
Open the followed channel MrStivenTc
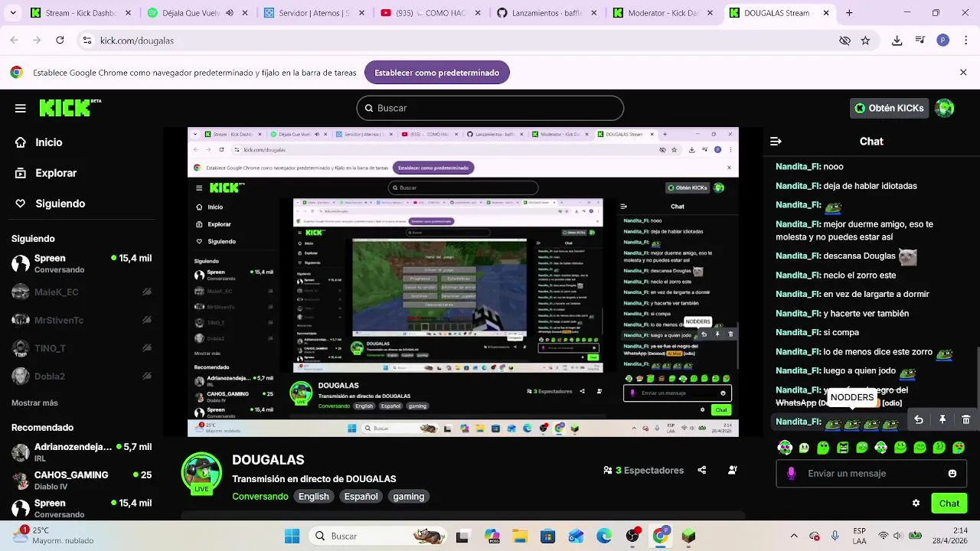[82, 320]
